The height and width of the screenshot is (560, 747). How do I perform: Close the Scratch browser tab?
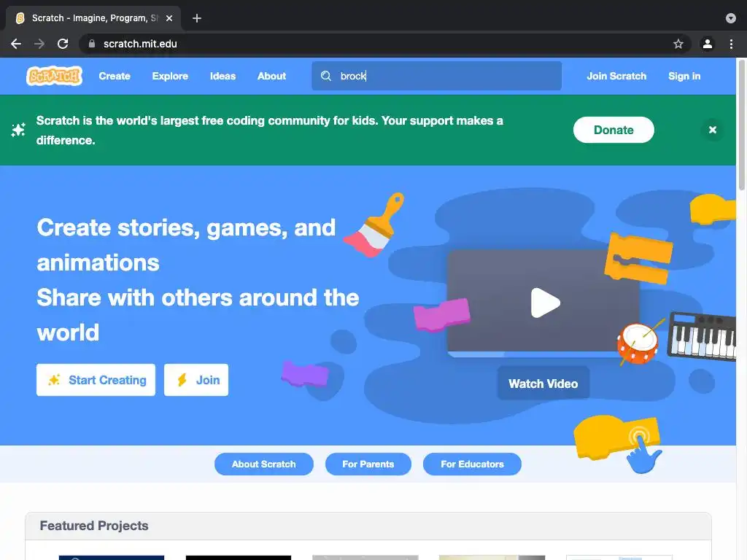click(x=169, y=18)
